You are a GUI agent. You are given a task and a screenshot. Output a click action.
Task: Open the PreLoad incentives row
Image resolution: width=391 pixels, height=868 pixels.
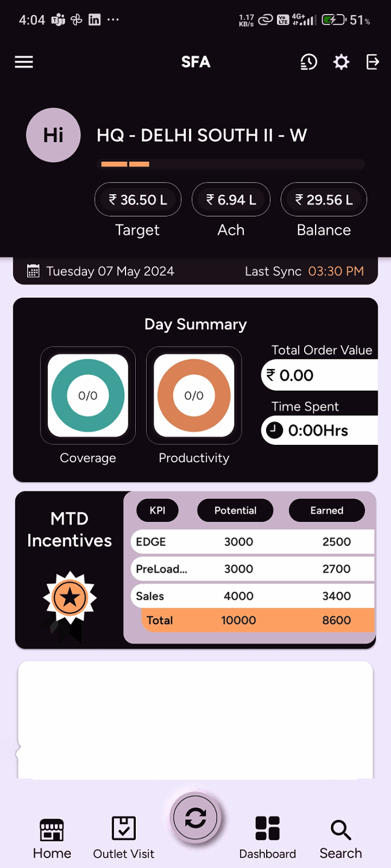pyautogui.click(x=252, y=568)
